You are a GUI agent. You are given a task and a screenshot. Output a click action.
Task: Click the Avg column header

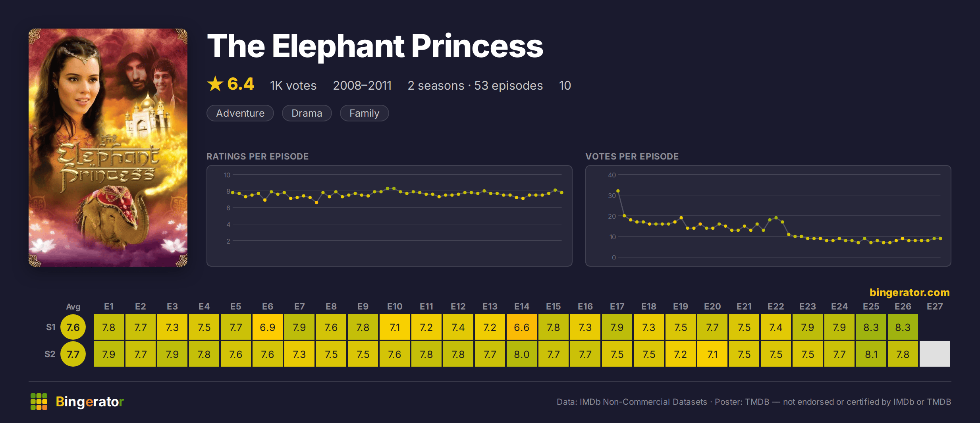coord(73,306)
